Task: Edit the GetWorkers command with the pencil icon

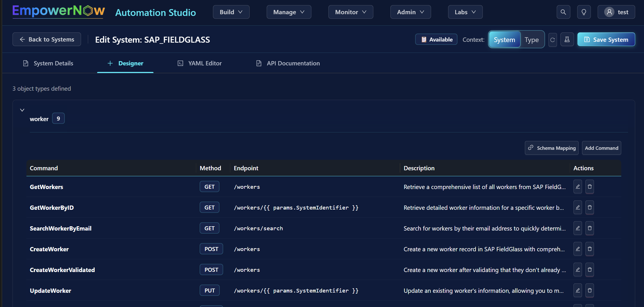Action: click(577, 187)
